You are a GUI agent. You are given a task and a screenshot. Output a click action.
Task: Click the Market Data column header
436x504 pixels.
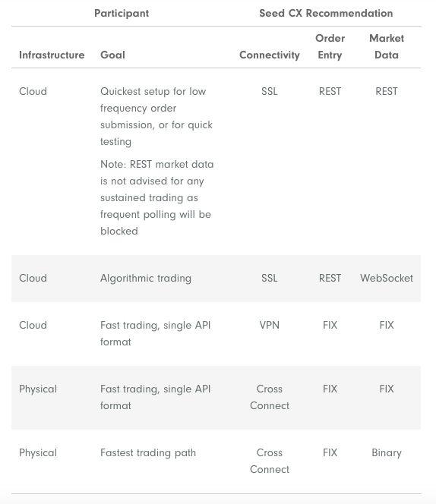387,46
